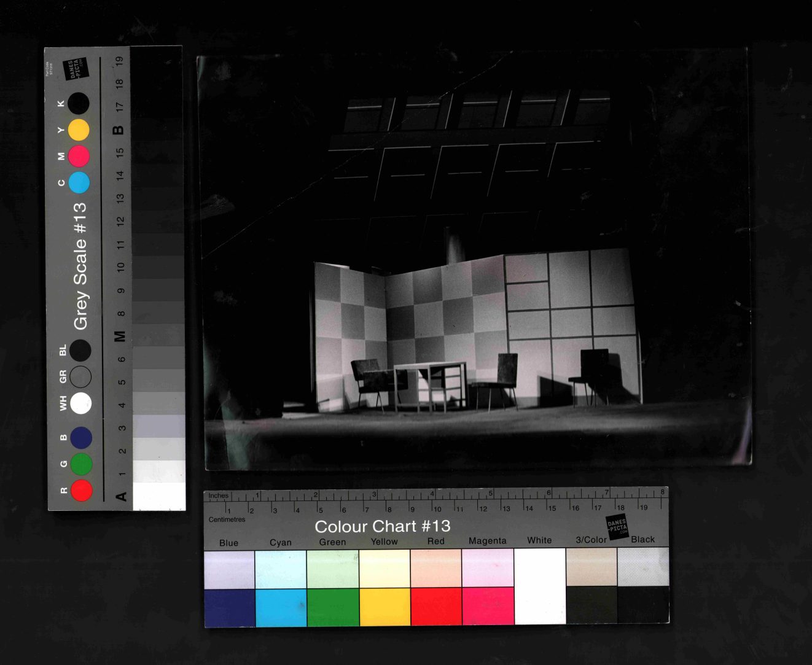Click the "Colour Chart #13" title text
Viewport: 812px width, 665px height.
click(x=382, y=526)
